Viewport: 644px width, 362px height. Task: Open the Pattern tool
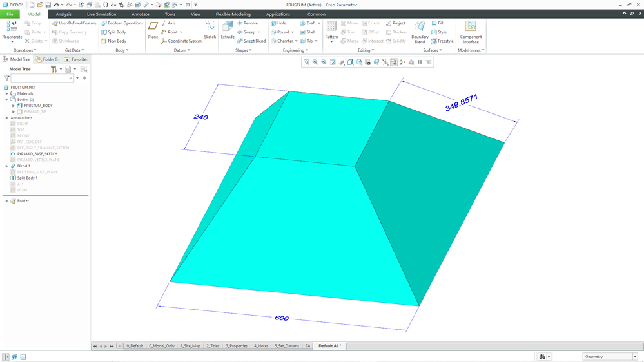click(x=331, y=28)
